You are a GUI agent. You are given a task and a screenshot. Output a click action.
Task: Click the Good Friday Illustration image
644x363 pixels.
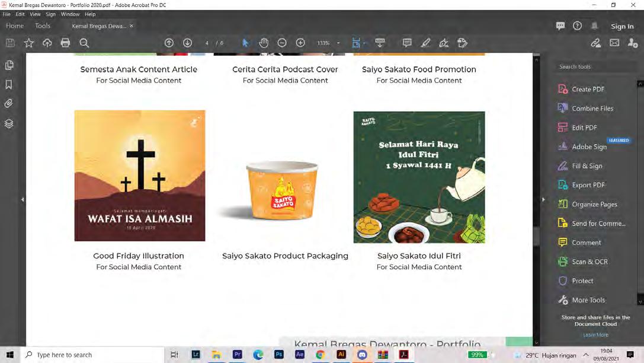140,176
